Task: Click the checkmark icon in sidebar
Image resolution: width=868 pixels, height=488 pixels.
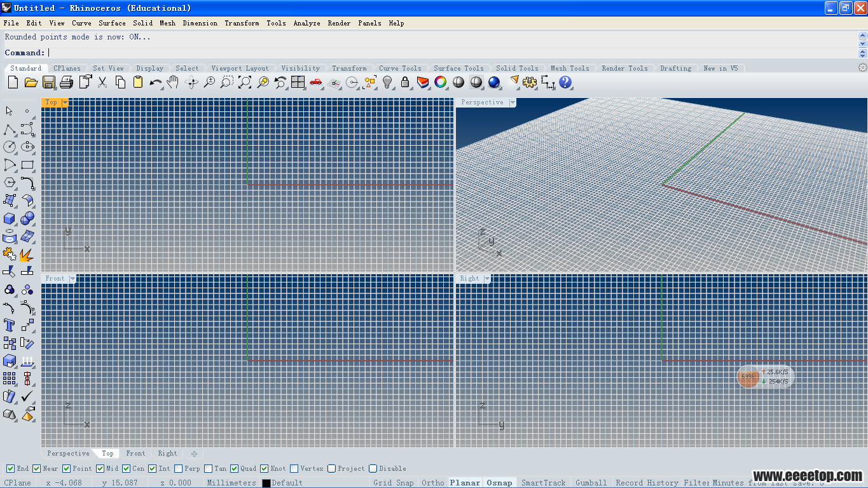Action: tap(27, 396)
